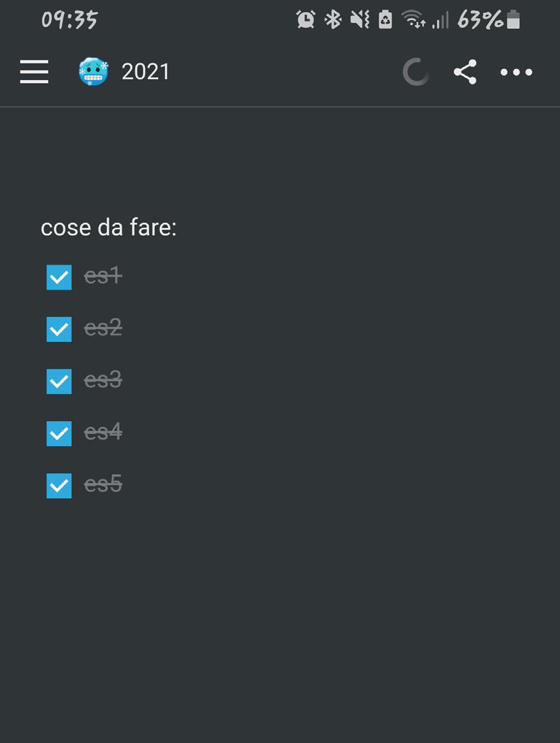Uncheck the es1 checkbox
Screen dimensions: 560x743
click(59, 277)
